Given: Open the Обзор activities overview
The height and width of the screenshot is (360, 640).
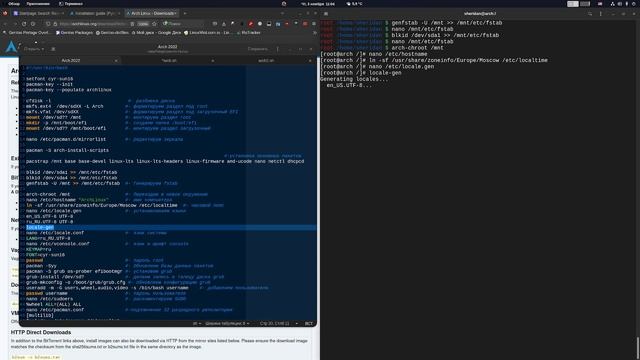Looking at the screenshot, I should tap(14, 4).
